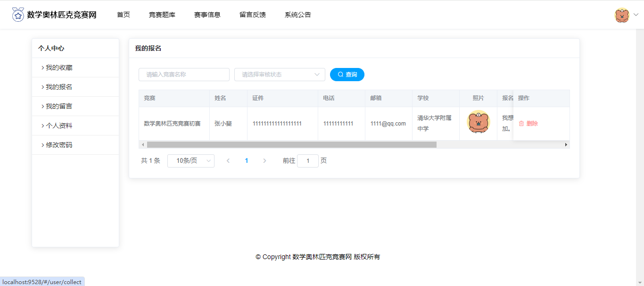This screenshot has width=644, height=286.
Task: Select 我的收藏 in the sidebar
Action: pos(59,67)
